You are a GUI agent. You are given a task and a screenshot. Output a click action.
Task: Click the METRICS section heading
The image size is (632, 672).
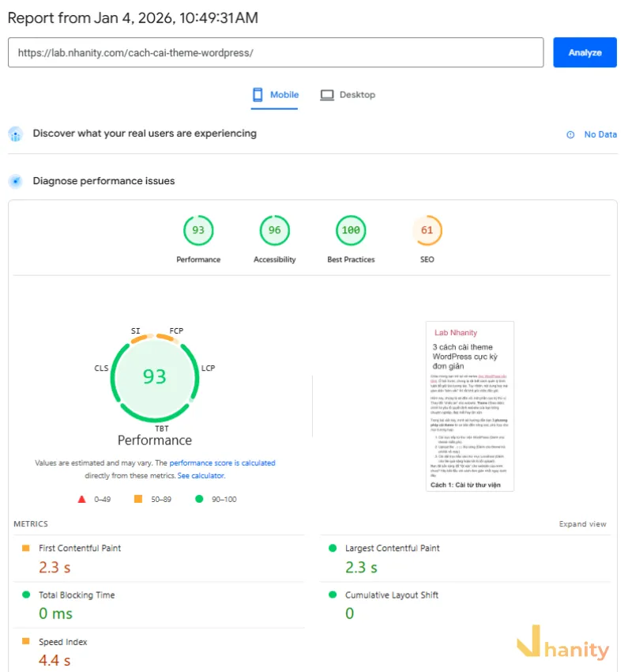pyautogui.click(x=31, y=523)
